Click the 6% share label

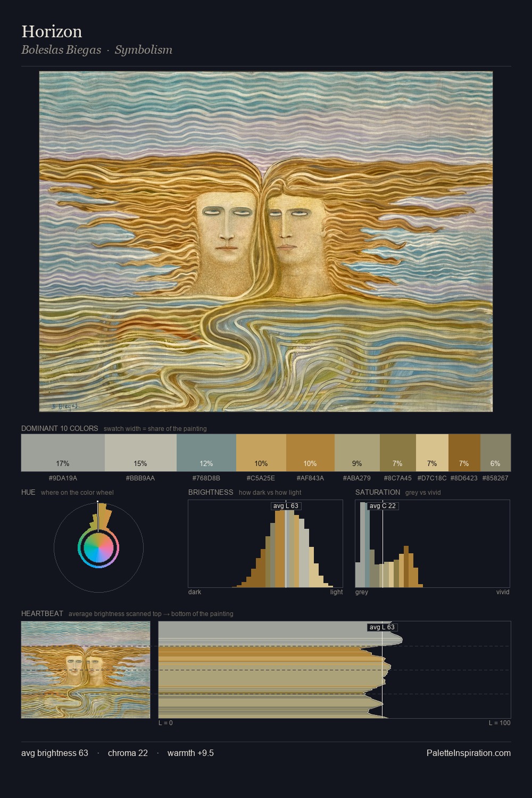tap(495, 463)
